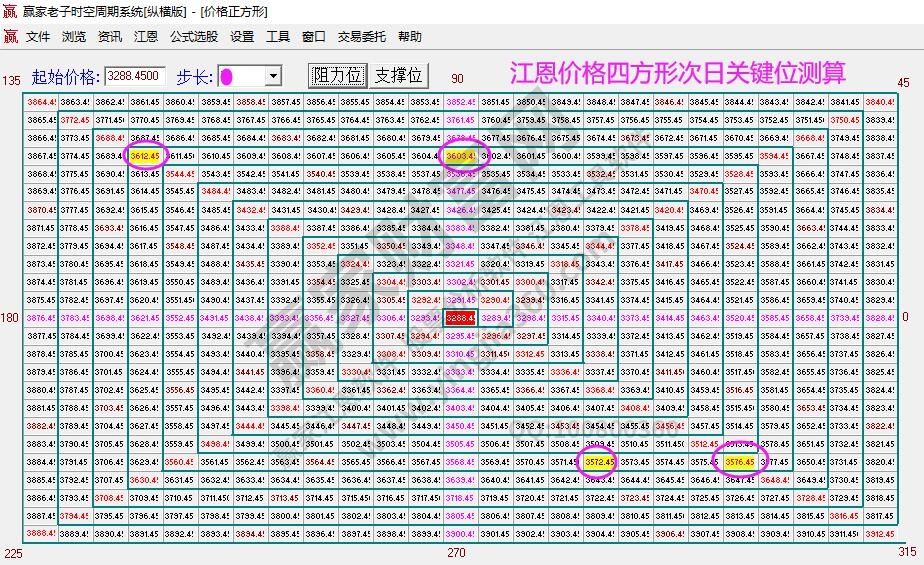Image resolution: width=924 pixels, height=565 pixels.
Task: Select the 资讯 menu item
Action: point(110,37)
